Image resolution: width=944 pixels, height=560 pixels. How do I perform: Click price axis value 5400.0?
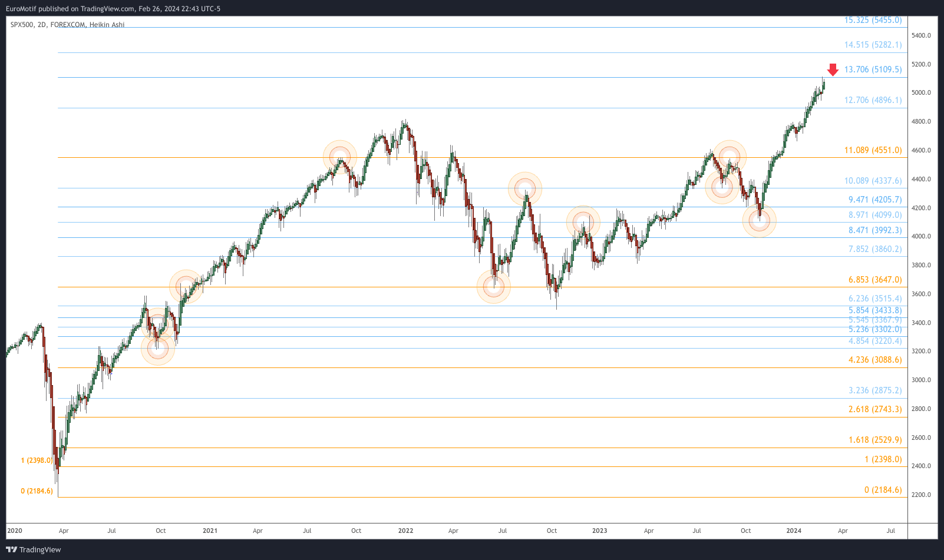coord(921,35)
